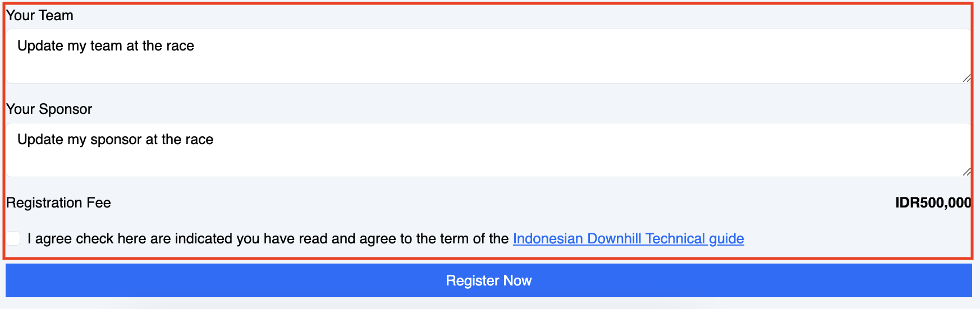Click the IDR500,000 fee amount
This screenshot has height=309, width=980.
(933, 203)
